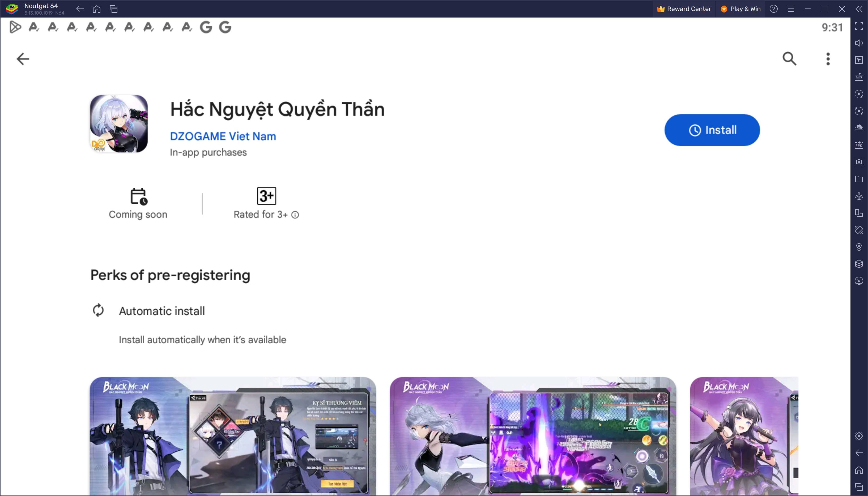Image resolution: width=868 pixels, height=496 pixels.
Task: Open third screenshot with singer holding microphone
Action: click(x=744, y=436)
